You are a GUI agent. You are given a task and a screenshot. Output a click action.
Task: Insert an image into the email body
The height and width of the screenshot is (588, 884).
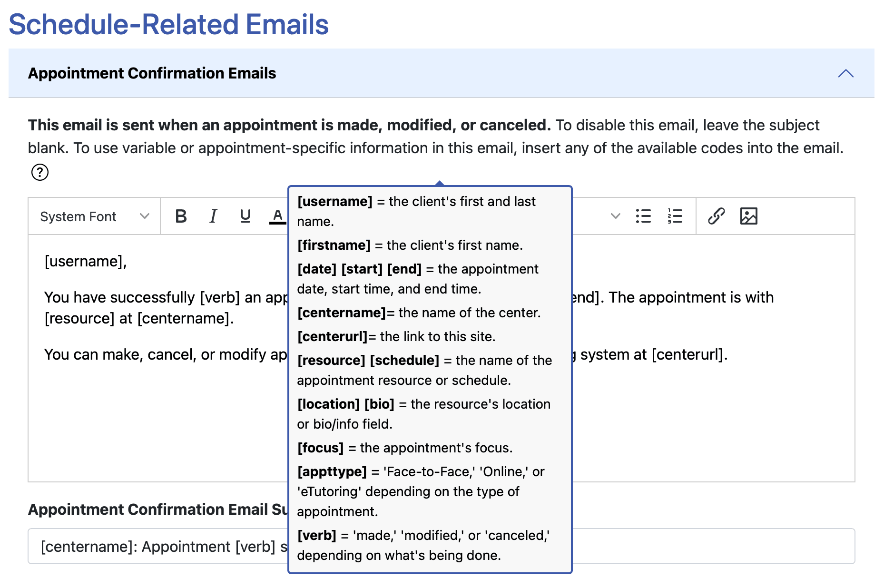(x=748, y=216)
